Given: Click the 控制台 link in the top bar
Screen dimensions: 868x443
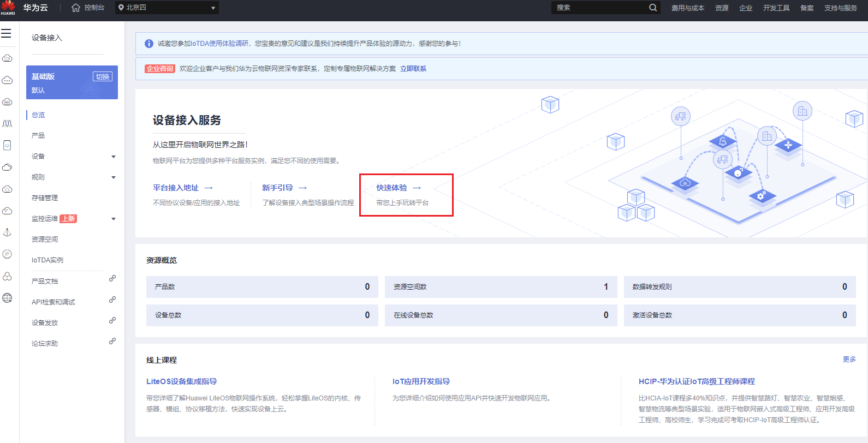Looking at the screenshot, I should (x=94, y=8).
